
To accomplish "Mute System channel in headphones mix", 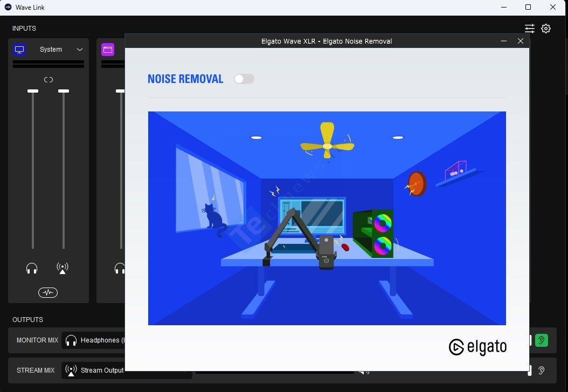I will (32, 268).
